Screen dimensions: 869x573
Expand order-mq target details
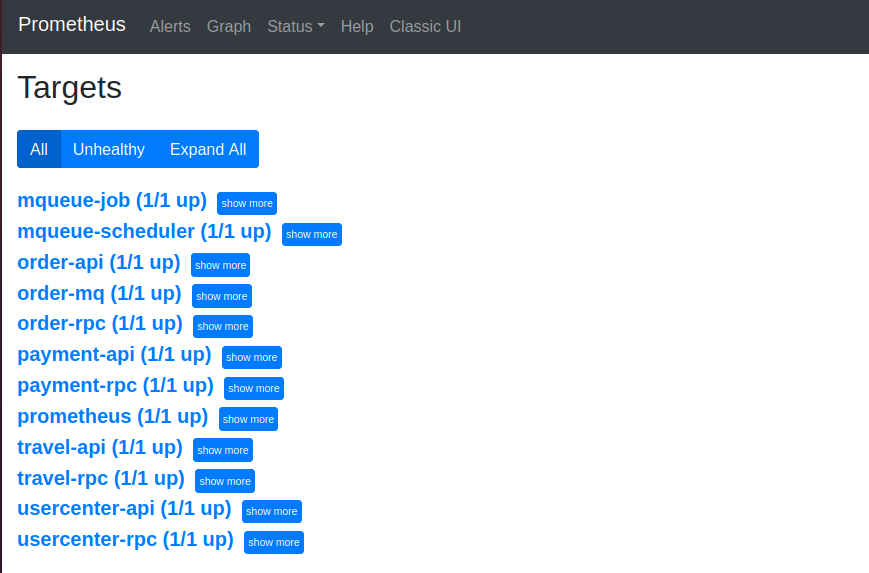pyautogui.click(x=222, y=296)
